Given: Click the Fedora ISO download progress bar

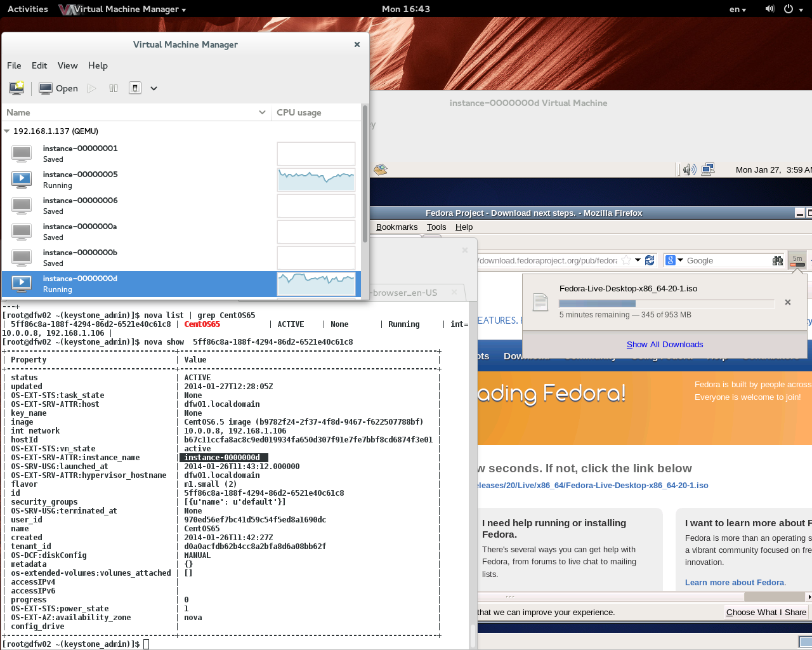Looking at the screenshot, I should (667, 303).
